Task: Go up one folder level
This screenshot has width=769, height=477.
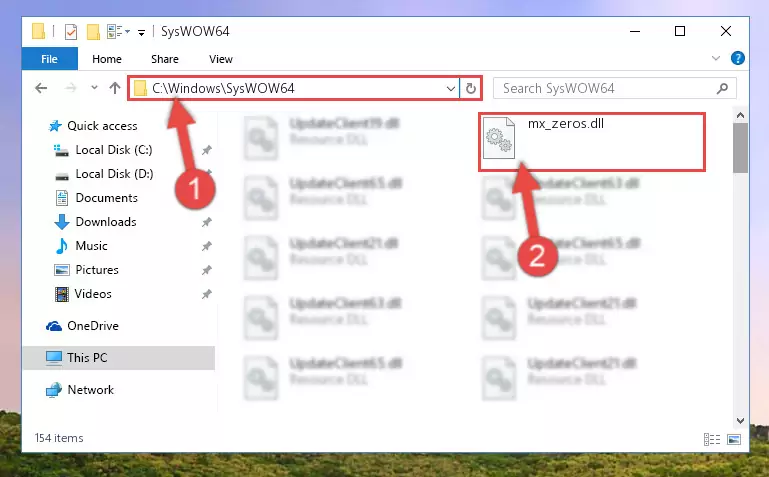Action: tap(115, 88)
